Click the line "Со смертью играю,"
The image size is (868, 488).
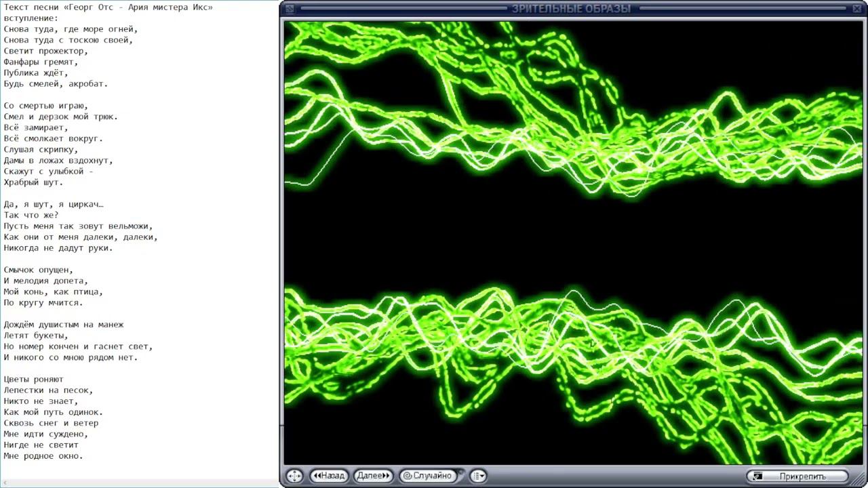pos(46,106)
